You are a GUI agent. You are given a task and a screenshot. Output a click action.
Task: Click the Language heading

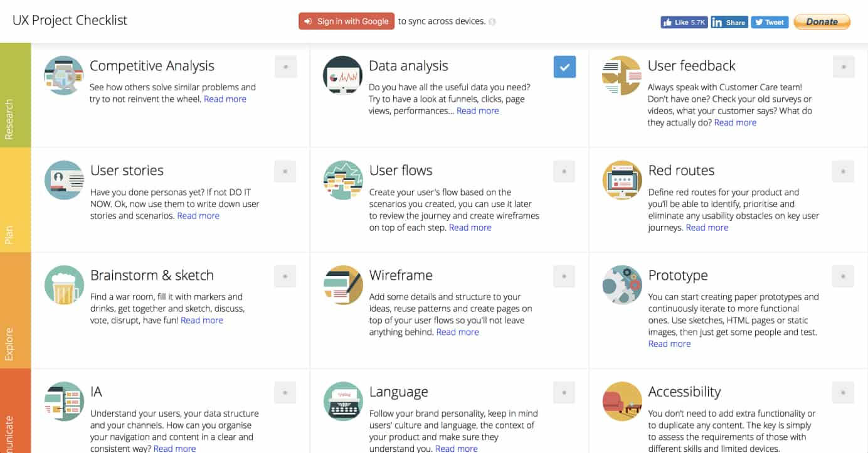point(399,392)
